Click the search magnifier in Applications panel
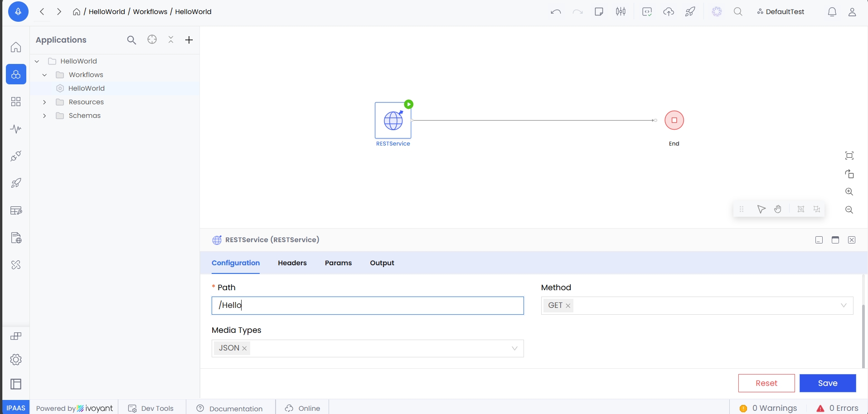Screen dimensions: 868x414 coord(131,40)
